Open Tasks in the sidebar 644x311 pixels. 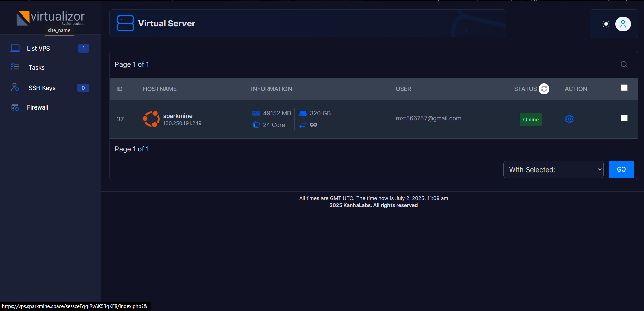tap(36, 68)
